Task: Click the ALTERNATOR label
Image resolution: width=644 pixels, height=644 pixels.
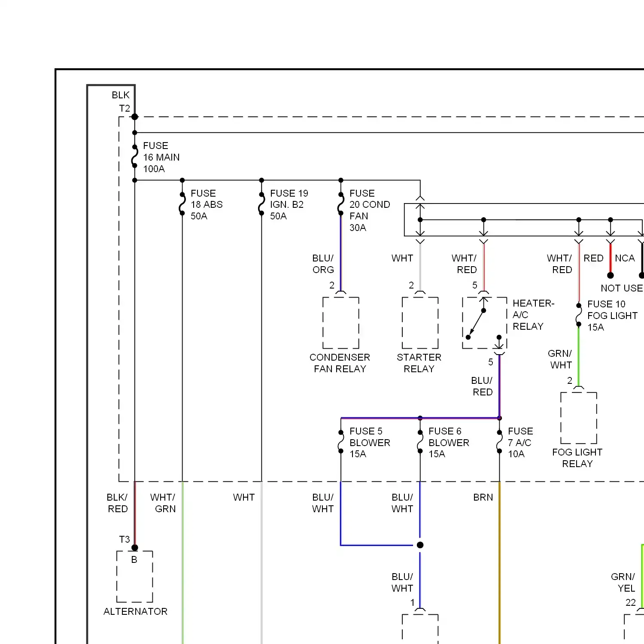Action: [x=135, y=611]
